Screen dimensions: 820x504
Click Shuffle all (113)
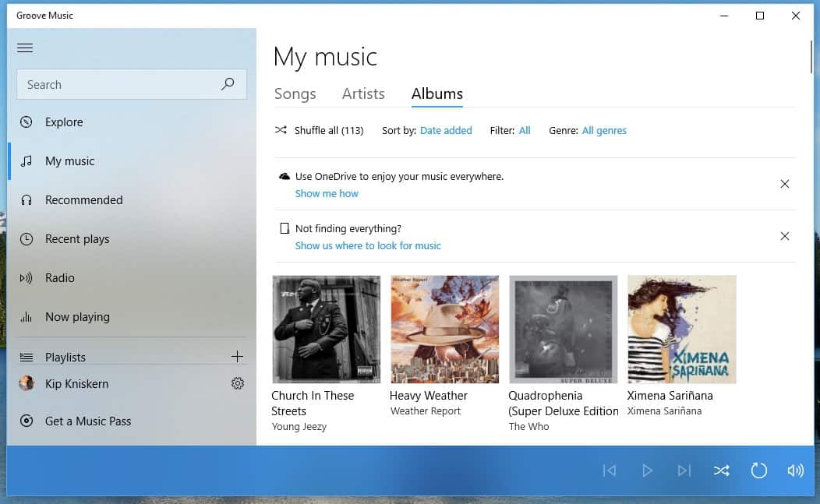319,130
